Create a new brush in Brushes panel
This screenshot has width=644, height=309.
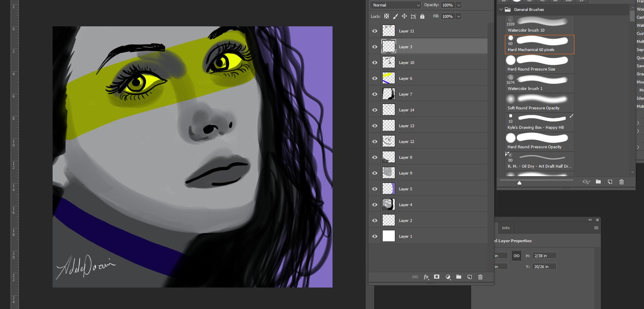pyautogui.click(x=610, y=182)
